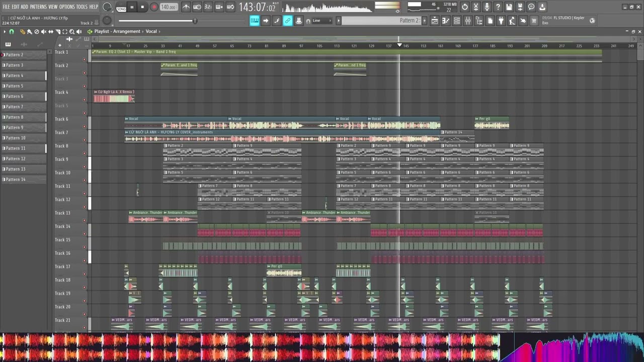The image size is (644, 362).
Task: Open the PATTERNS menu
Action: coord(38,7)
